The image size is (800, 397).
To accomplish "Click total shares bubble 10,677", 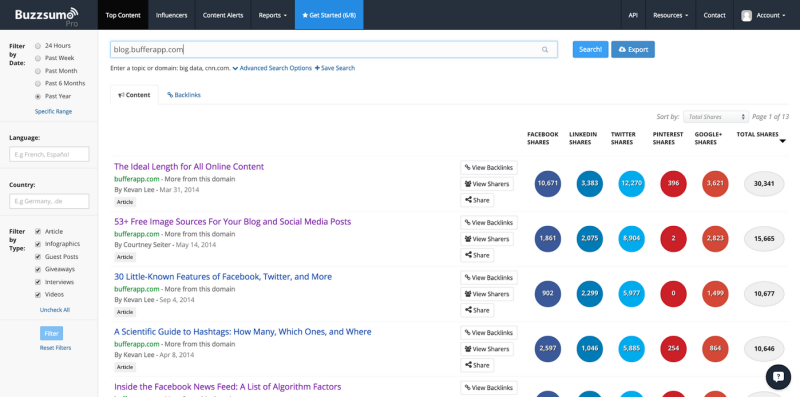I will [764, 294].
